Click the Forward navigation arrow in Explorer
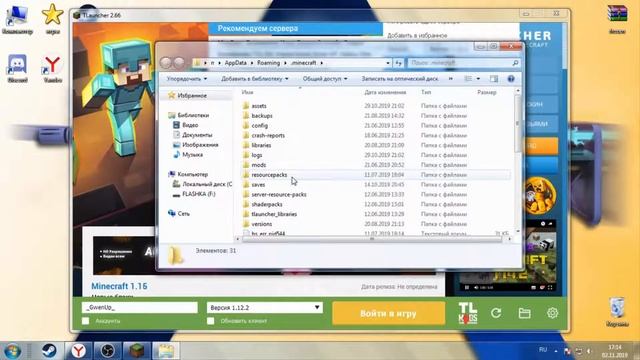 pos(179,63)
